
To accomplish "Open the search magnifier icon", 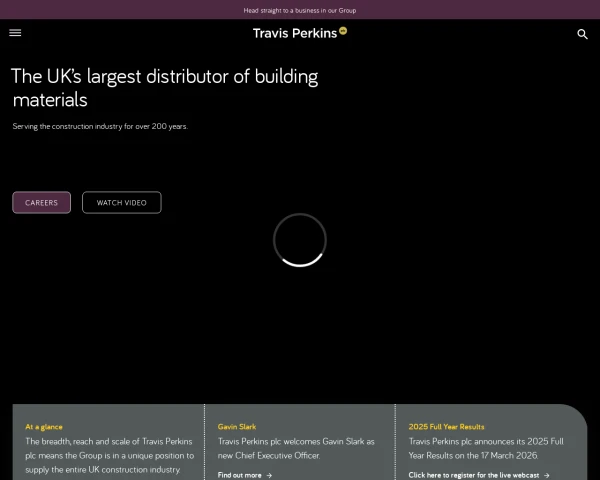I will point(582,34).
